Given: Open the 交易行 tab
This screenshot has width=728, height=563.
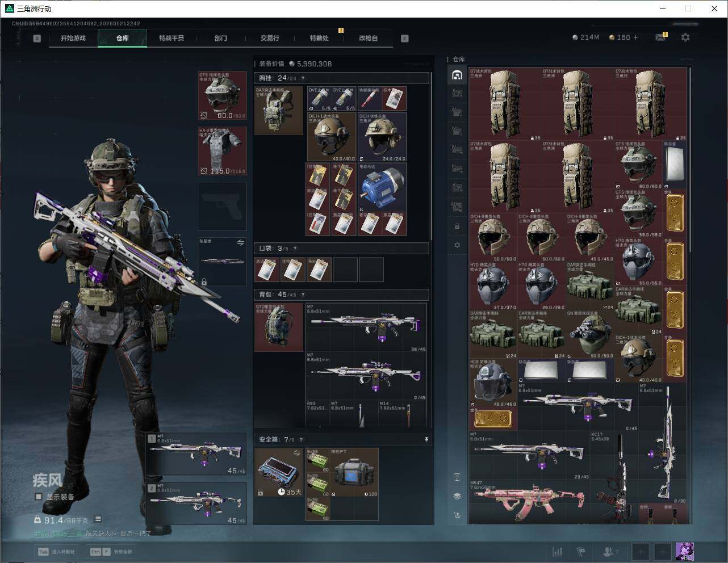Looking at the screenshot, I should click(x=270, y=38).
